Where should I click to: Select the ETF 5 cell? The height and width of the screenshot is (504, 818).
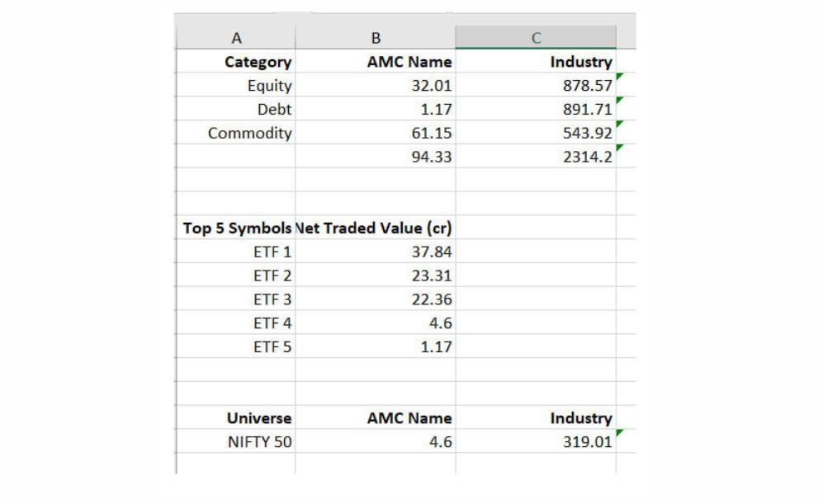tap(272, 346)
